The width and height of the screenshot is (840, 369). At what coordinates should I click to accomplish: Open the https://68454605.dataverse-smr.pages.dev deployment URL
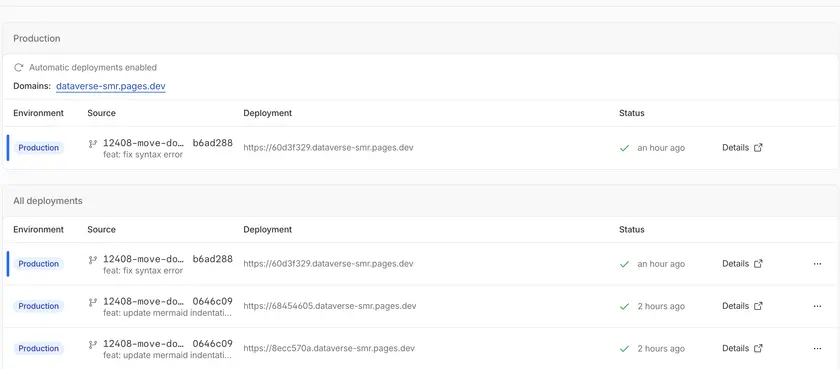(329, 306)
